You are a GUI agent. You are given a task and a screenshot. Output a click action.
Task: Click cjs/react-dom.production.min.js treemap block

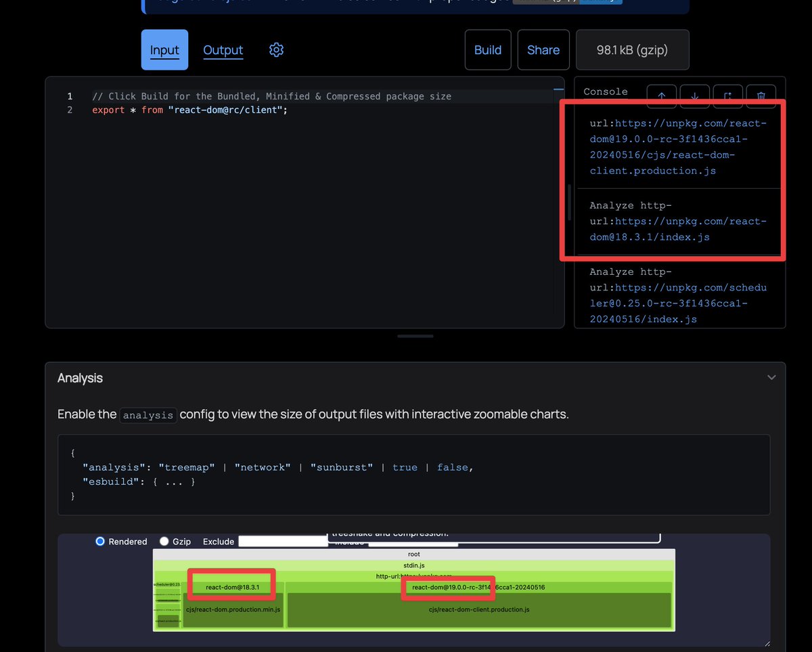tap(233, 609)
